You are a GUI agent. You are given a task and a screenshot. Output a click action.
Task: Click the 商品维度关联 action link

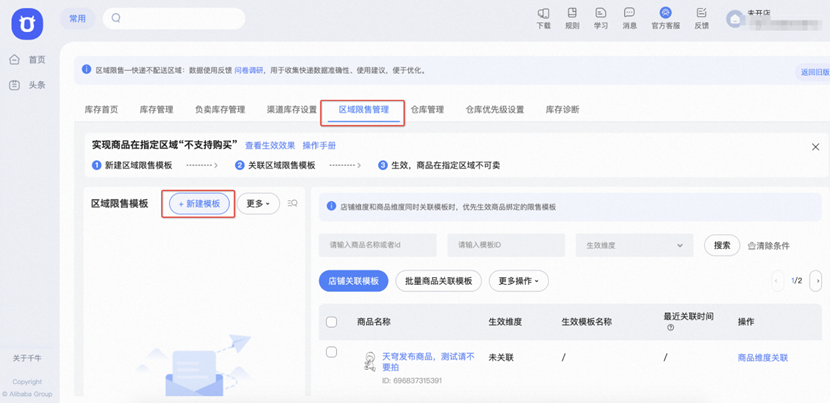click(763, 357)
